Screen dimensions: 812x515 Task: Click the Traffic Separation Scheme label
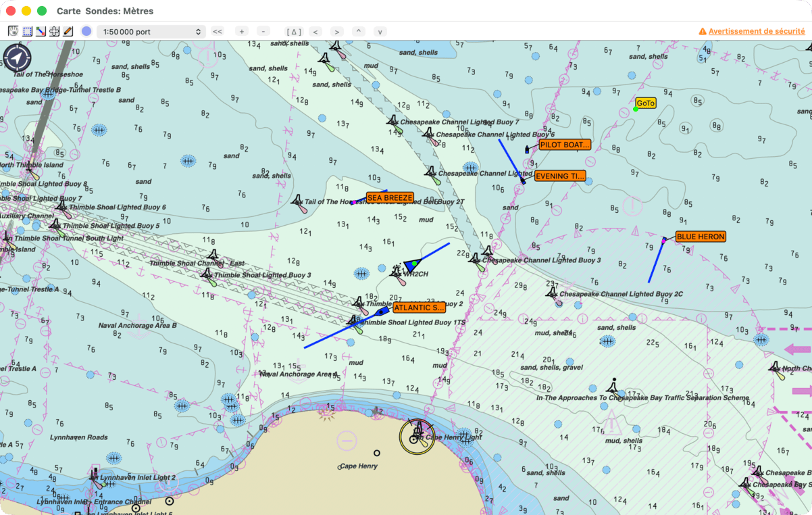[x=643, y=398]
